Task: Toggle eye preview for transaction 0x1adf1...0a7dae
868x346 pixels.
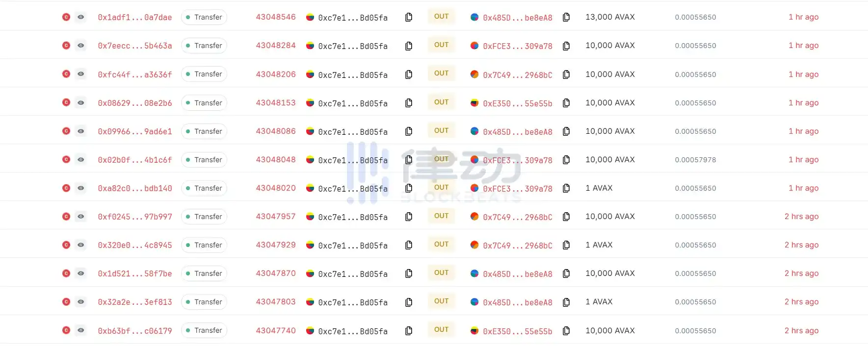Action: click(81, 17)
